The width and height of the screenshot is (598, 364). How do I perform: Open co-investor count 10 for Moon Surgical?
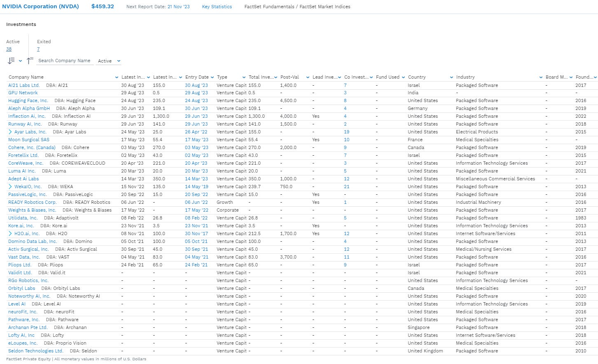pyautogui.click(x=347, y=140)
